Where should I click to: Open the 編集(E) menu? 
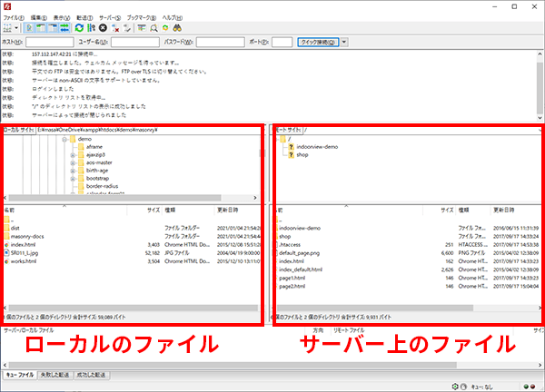pos(38,18)
